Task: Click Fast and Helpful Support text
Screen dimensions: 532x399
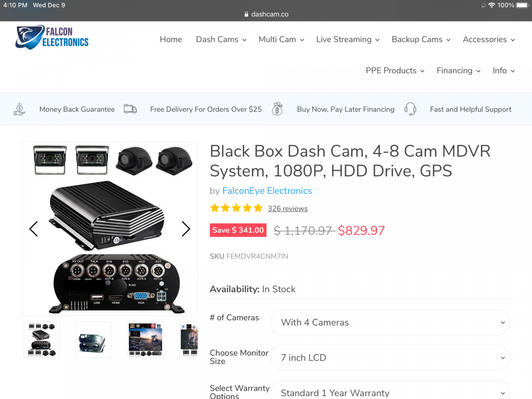Action: (x=470, y=109)
